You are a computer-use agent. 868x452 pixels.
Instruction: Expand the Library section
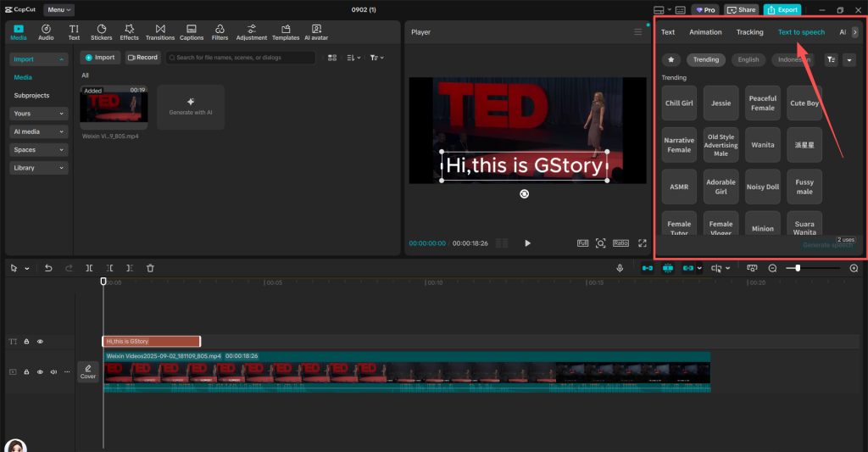pos(39,168)
